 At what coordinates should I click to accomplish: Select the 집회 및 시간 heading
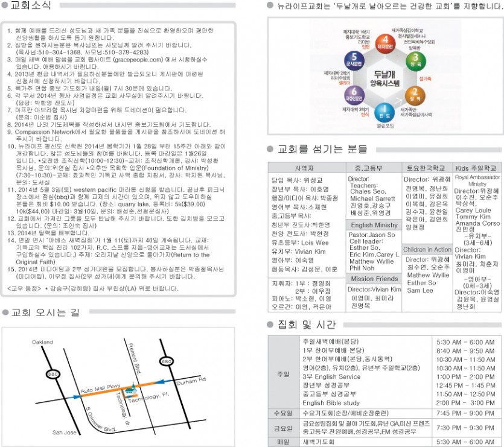point(307,325)
